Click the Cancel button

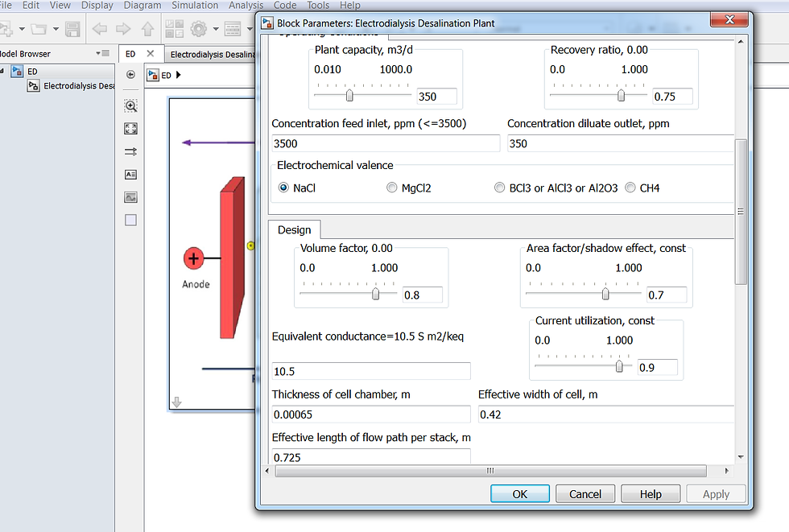[x=585, y=494]
